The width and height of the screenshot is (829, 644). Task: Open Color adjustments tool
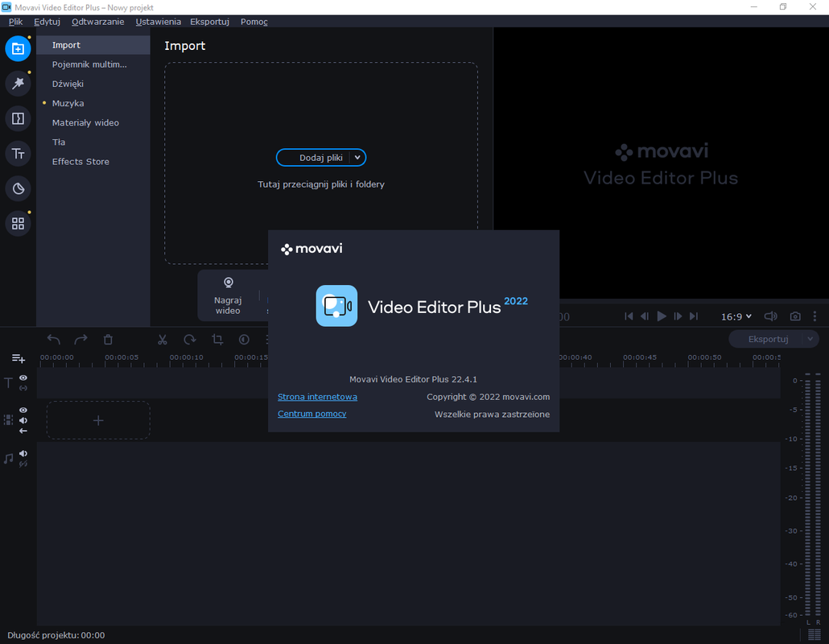(244, 340)
